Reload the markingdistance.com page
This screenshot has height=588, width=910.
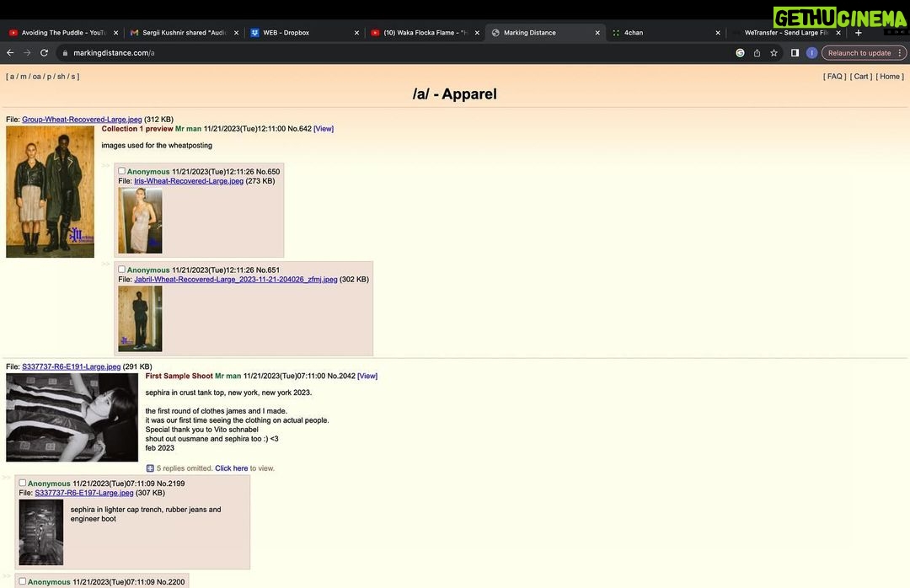pyautogui.click(x=44, y=53)
